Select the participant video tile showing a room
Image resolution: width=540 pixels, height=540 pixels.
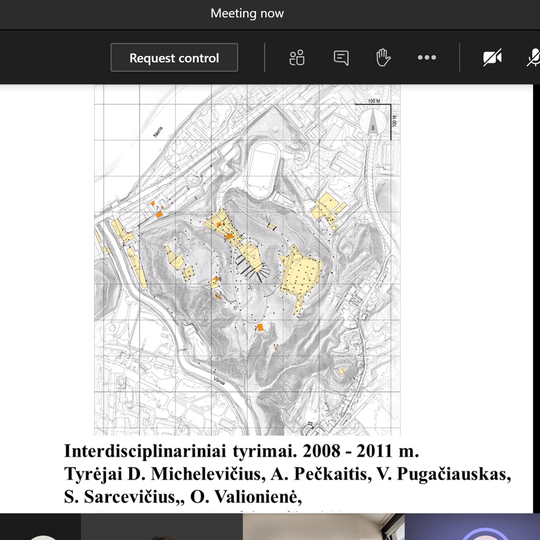(324, 527)
